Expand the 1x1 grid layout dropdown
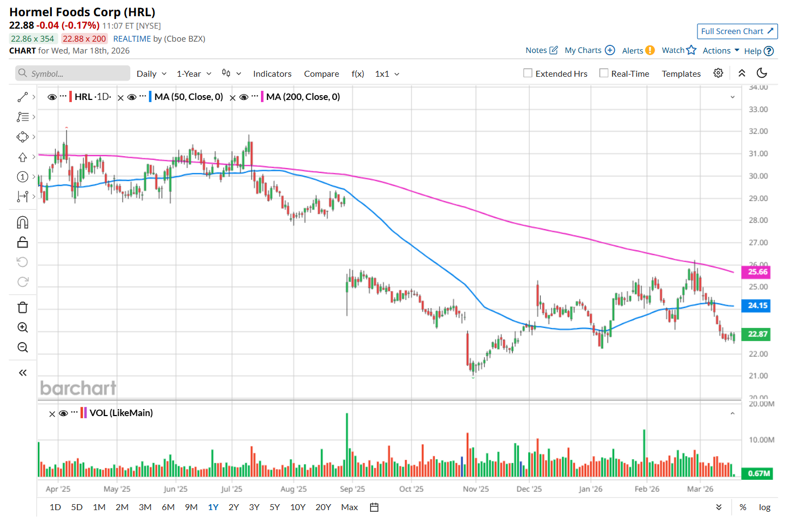 387,74
